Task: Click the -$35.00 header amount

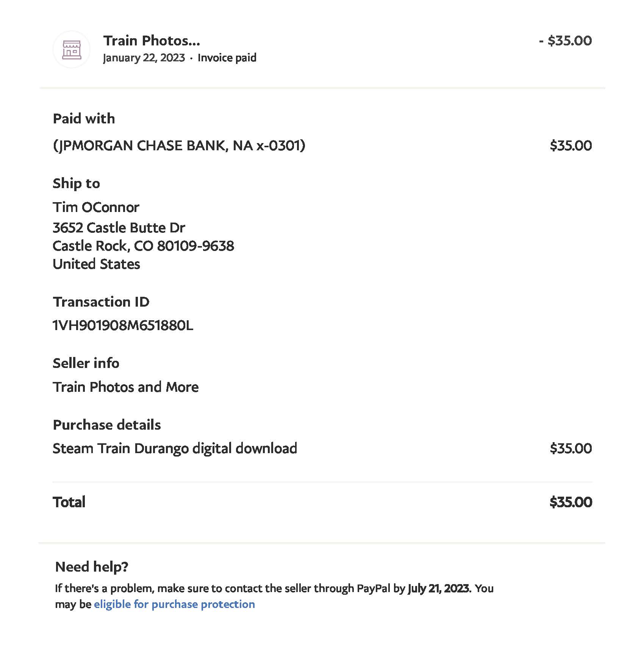Action: tap(565, 41)
